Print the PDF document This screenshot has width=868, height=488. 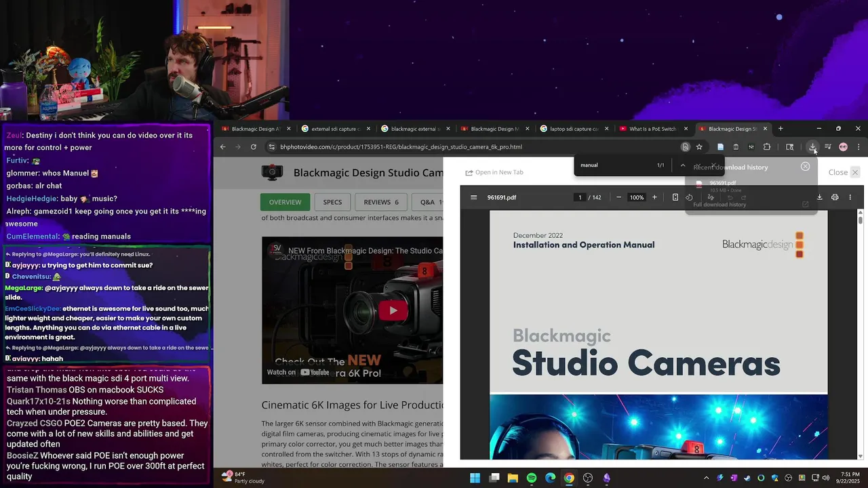point(835,197)
